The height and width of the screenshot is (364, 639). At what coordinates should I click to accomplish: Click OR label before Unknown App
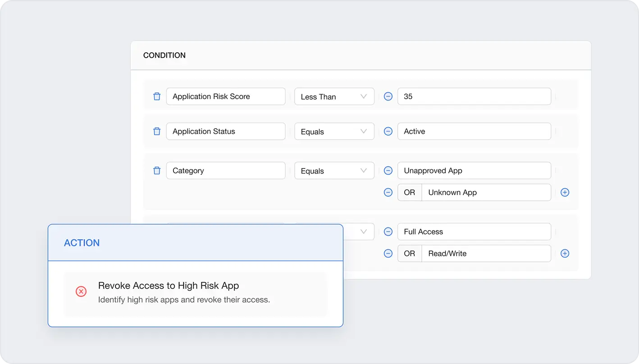click(x=410, y=192)
